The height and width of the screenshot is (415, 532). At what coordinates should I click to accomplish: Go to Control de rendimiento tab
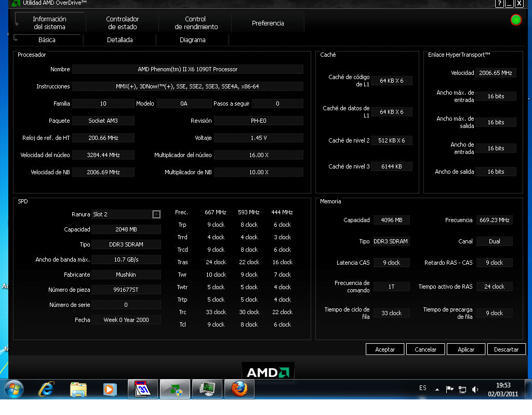point(196,23)
